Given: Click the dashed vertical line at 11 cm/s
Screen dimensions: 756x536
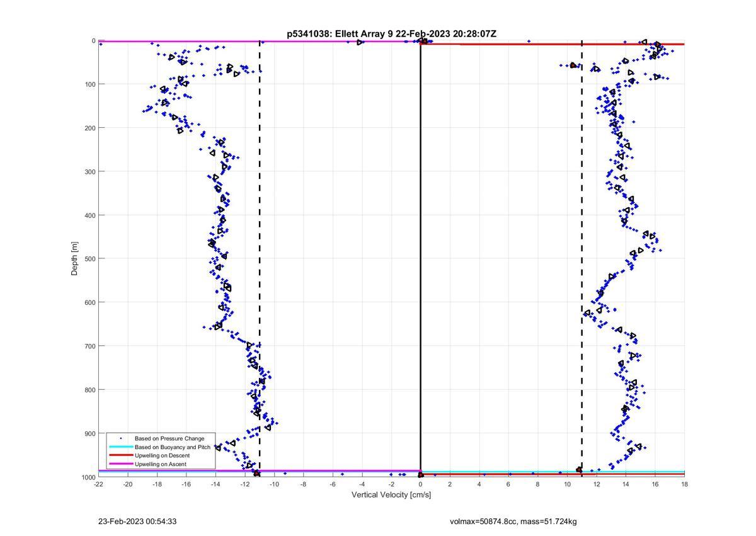Looking at the screenshot, I should click(x=581, y=258).
